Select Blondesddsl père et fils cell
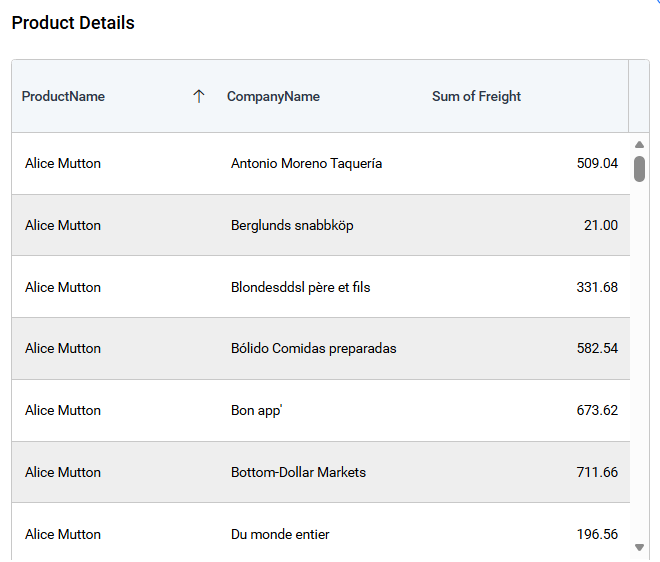This screenshot has height=562, width=660. coord(300,288)
